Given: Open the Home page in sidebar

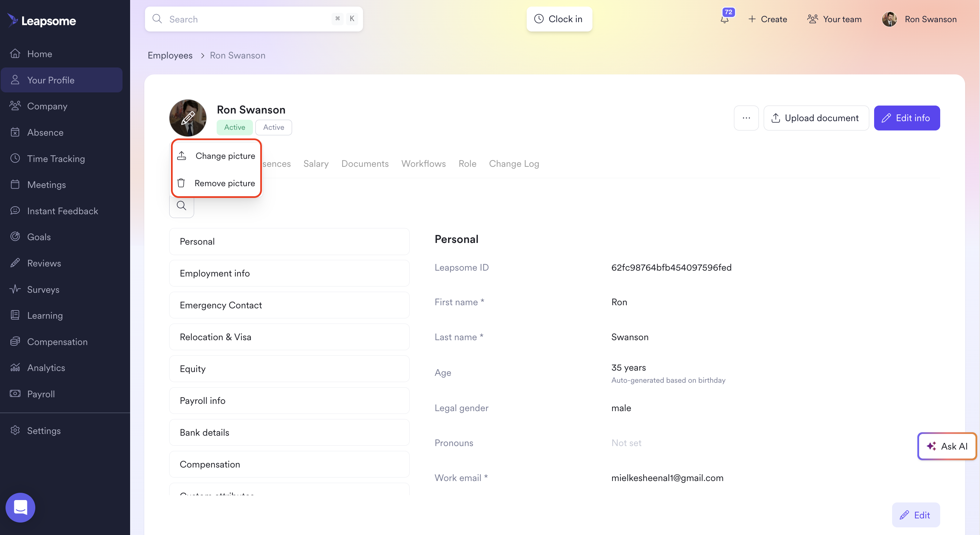Looking at the screenshot, I should (62, 54).
